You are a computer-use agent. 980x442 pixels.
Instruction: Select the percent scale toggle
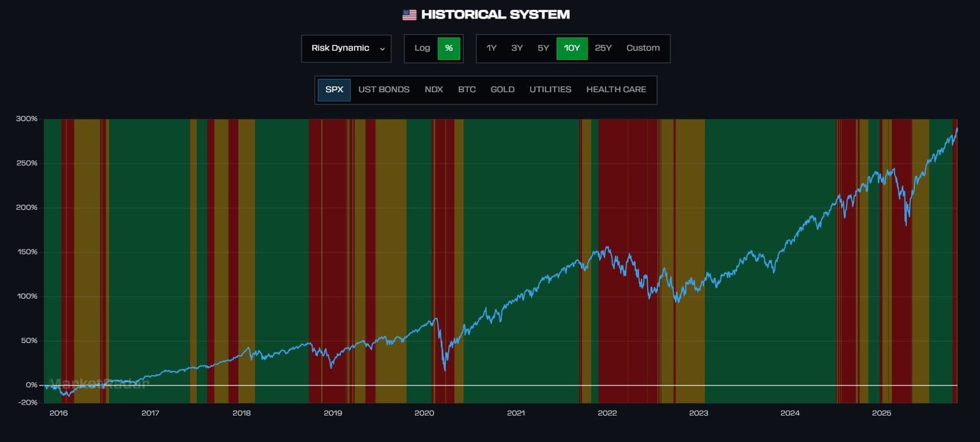tap(449, 48)
